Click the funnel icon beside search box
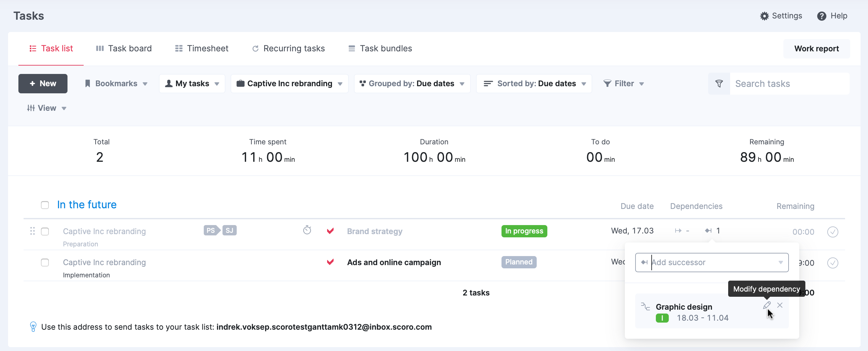 (x=719, y=84)
